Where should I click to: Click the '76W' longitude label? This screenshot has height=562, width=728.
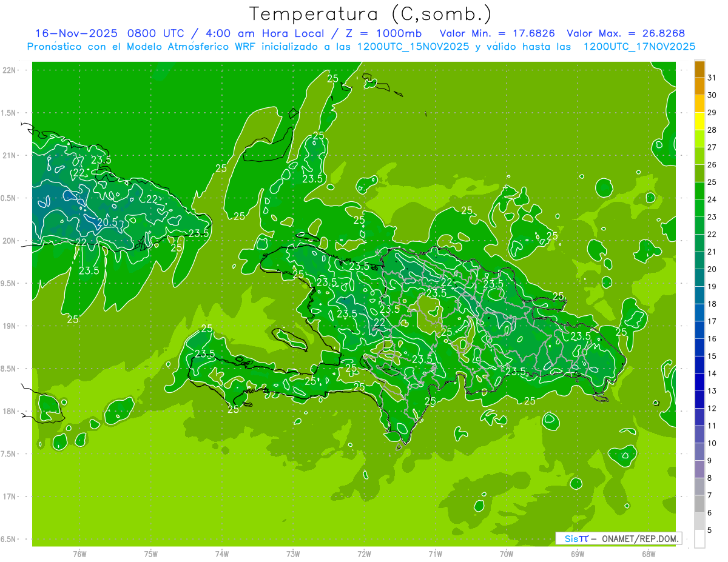point(79,553)
